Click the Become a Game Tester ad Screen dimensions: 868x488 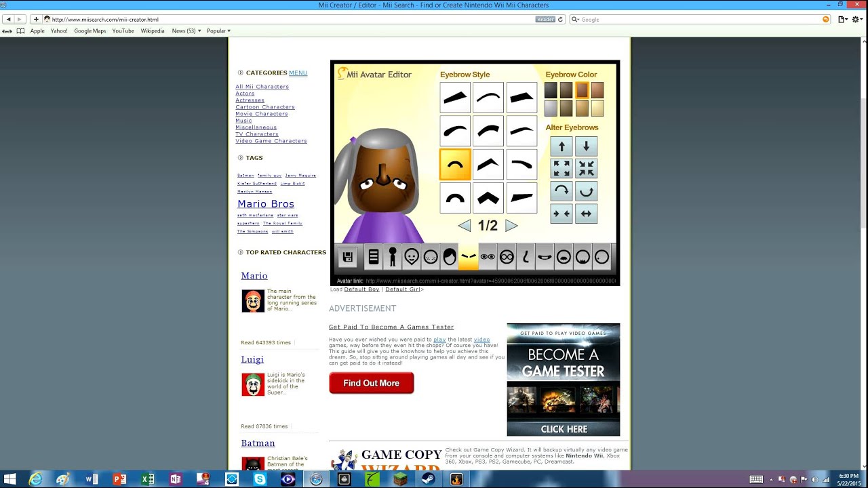tap(564, 380)
